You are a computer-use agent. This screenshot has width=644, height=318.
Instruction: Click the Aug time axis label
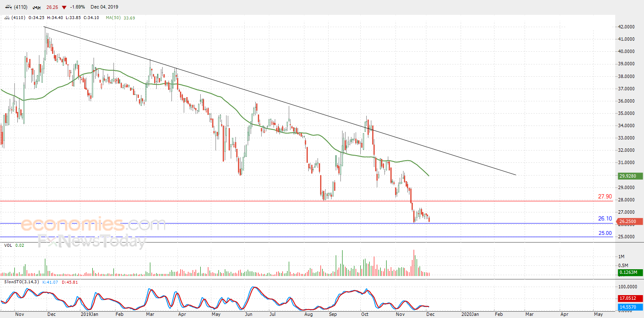(309, 315)
